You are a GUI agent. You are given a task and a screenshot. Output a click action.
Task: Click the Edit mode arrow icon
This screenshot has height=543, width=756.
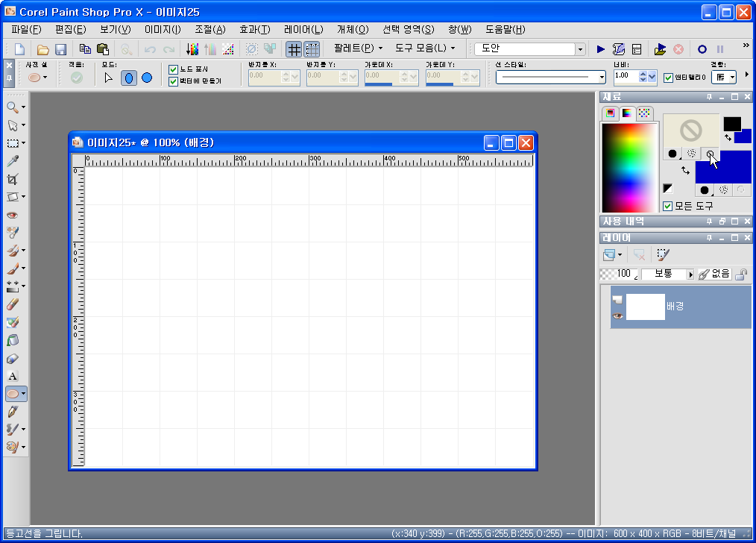[x=109, y=77]
